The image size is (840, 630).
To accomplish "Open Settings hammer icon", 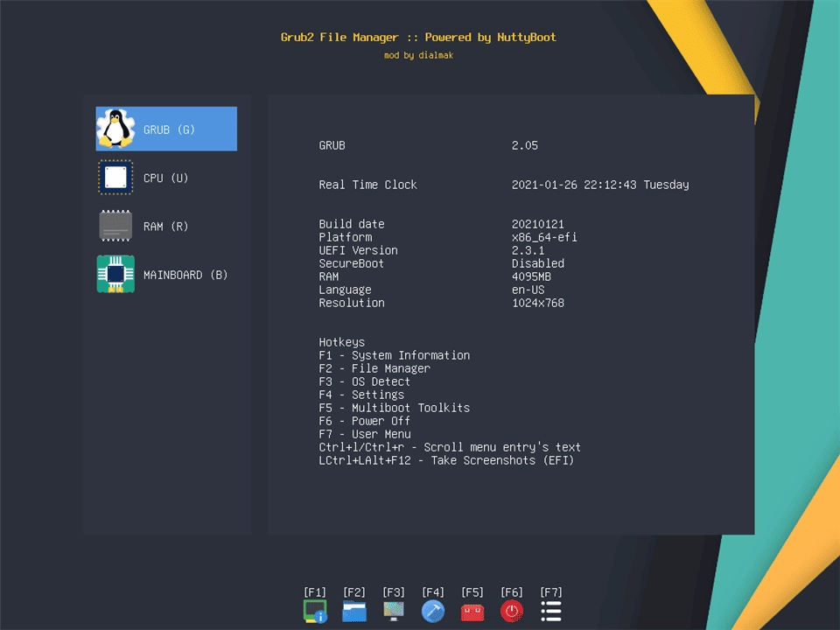I will click(433, 612).
